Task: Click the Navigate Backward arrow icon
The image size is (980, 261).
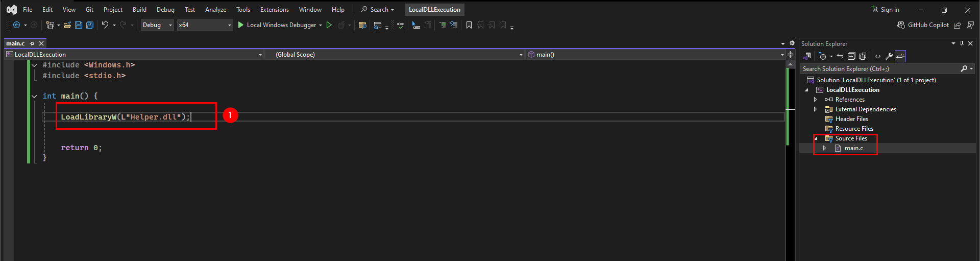Action: pos(16,25)
